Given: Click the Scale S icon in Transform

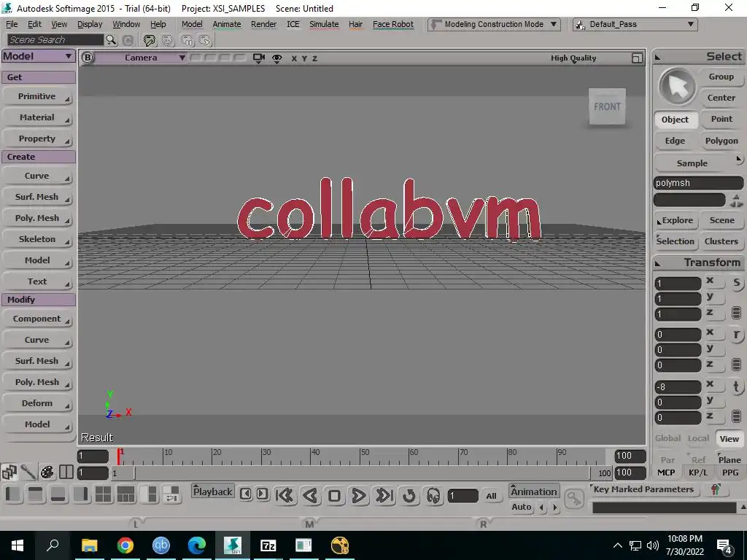Looking at the screenshot, I should click(x=737, y=283).
